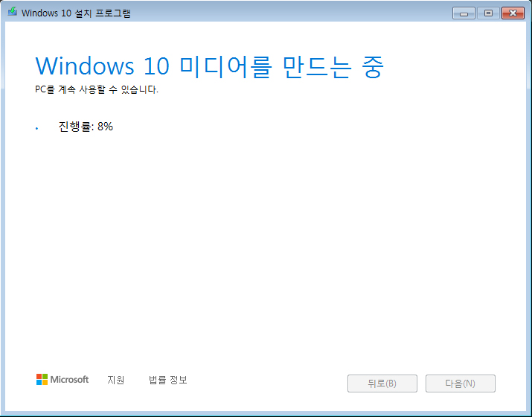Click the text PC를 계속 사용할 수 있습니다.
Viewport: 532px width, 417px height.
click(x=97, y=89)
